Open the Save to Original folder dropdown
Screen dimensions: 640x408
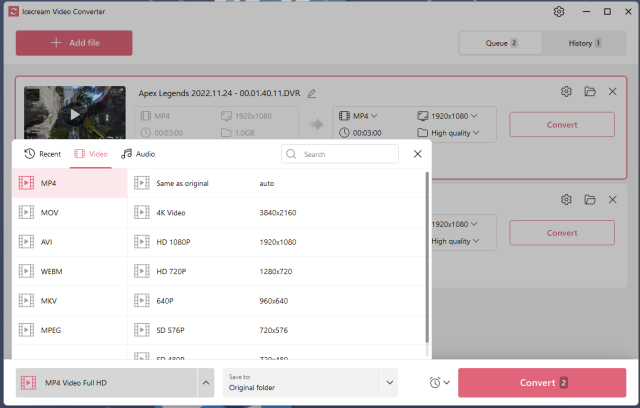[390, 383]
